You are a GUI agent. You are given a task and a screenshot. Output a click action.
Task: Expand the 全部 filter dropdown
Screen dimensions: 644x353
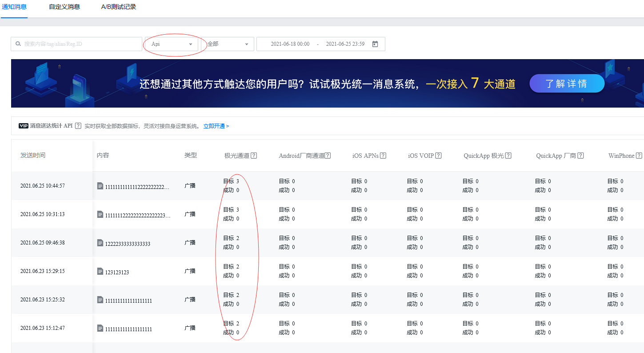[228, 44]
